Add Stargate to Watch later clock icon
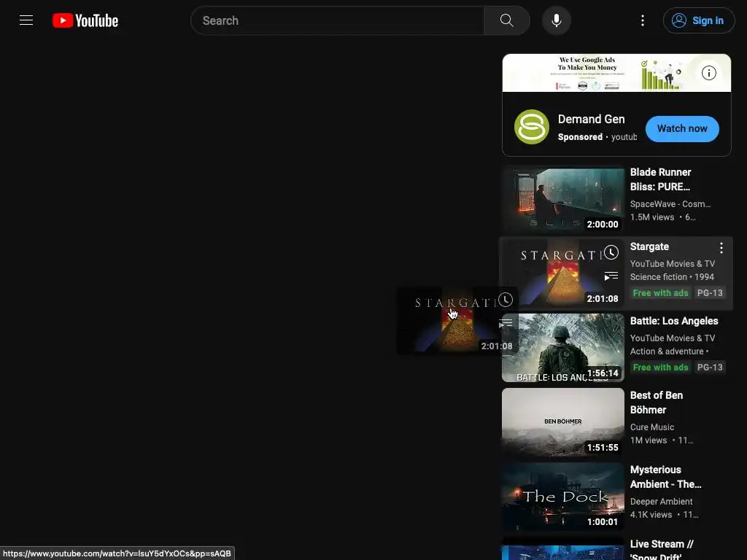 click(611, 252)
